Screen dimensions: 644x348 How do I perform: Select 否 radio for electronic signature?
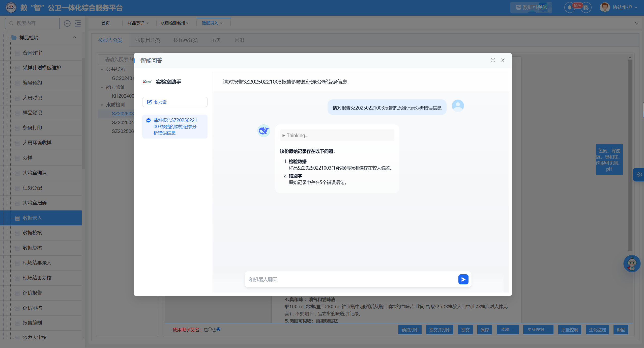tap(218, 329)
